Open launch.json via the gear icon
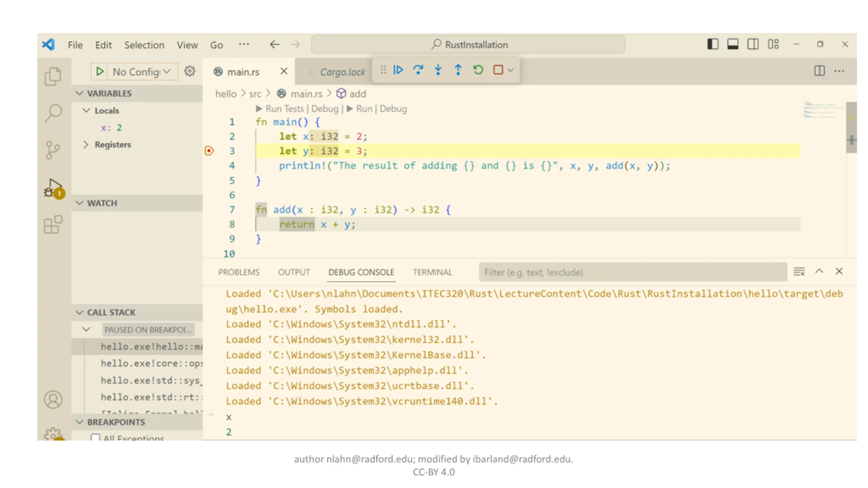The height and width of the screenshot is (488, 868). point(190,71)
